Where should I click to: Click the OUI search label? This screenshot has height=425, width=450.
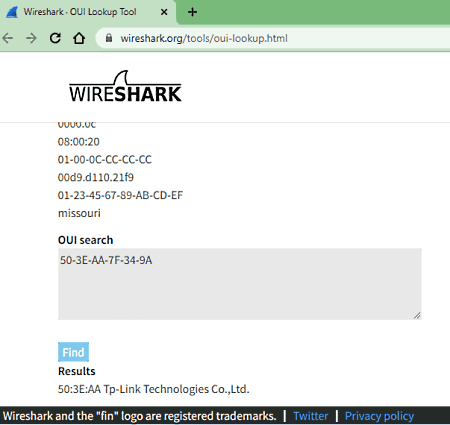(x=86, y=240)
